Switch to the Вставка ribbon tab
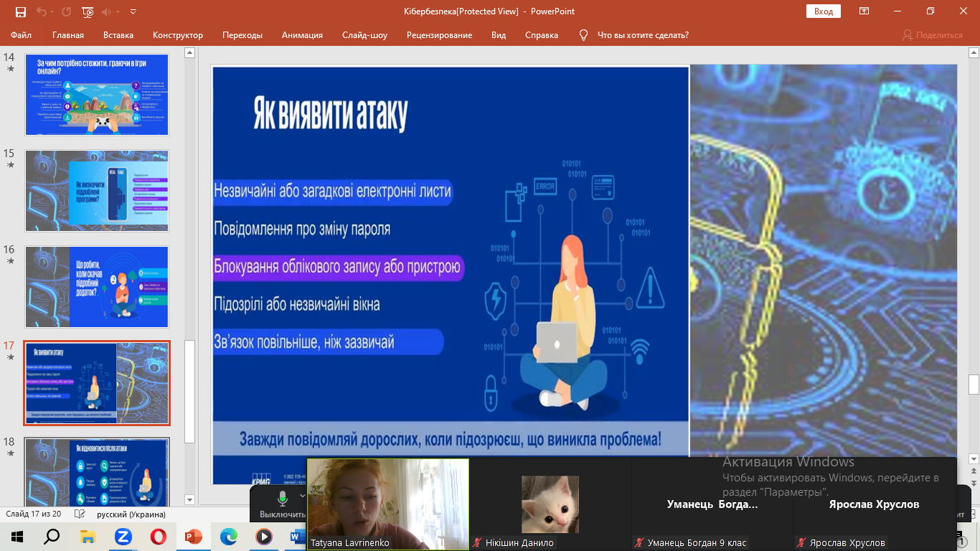This screenshot has width=980, height=551. tap(118, 35)
